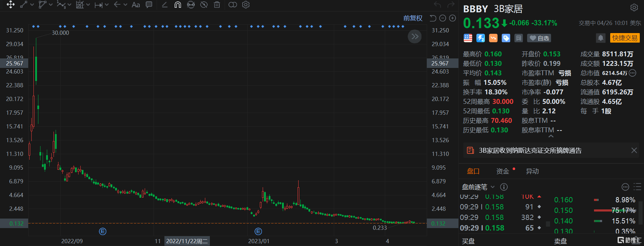This screenshot has width=644, height=246.
Task: Switch to the 异动 tab
Action: point(532,171)
